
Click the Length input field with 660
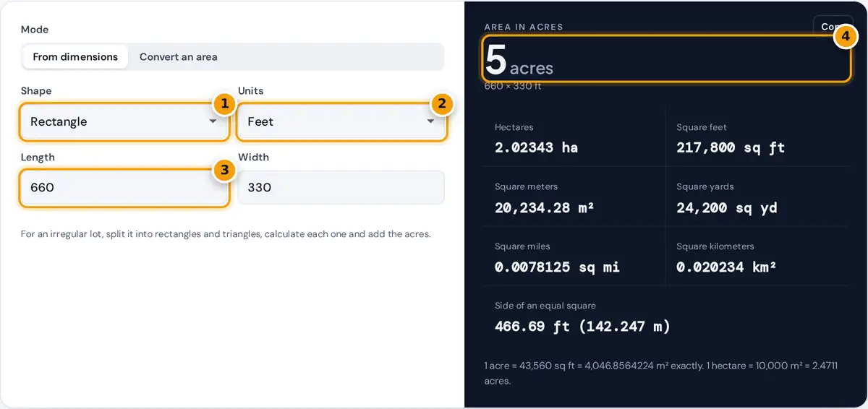coord(124,187)
